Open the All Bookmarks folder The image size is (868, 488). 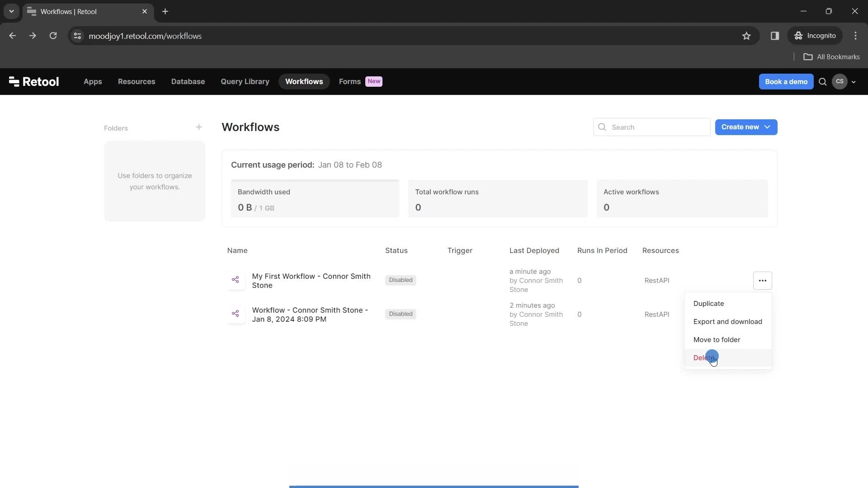click(831, 57)
